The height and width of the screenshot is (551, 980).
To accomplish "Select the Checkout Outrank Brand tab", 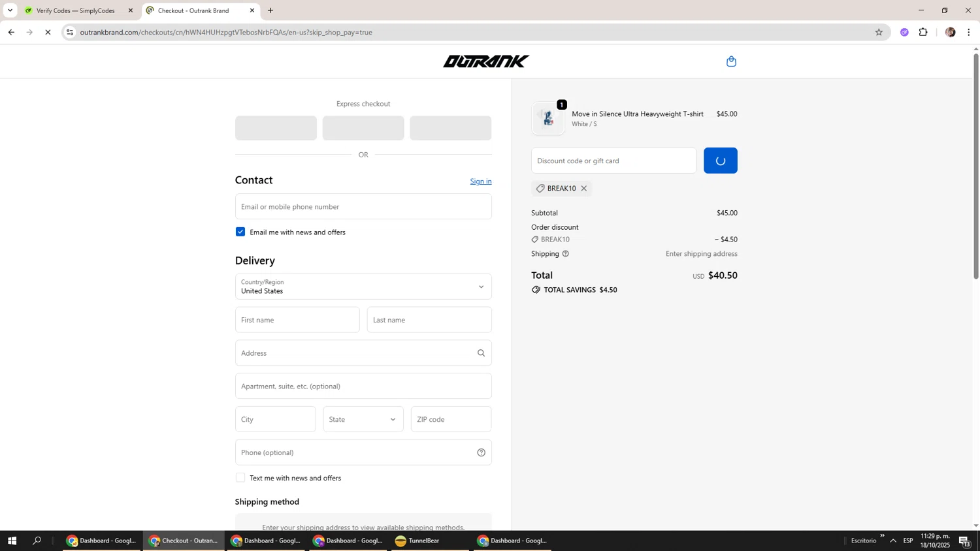I will tap(200, 10).
